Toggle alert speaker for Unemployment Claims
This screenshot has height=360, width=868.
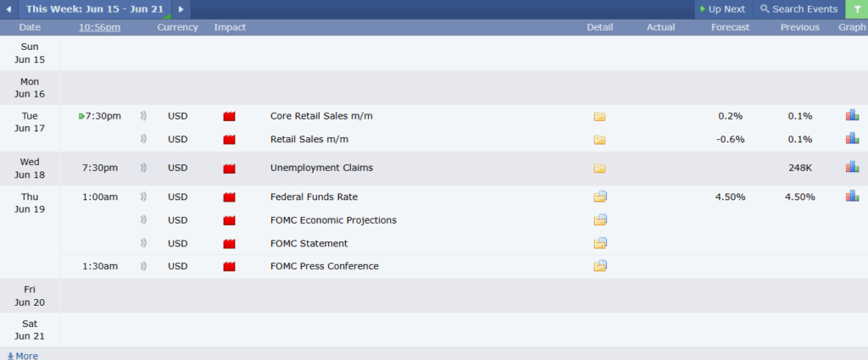point(142,168)
